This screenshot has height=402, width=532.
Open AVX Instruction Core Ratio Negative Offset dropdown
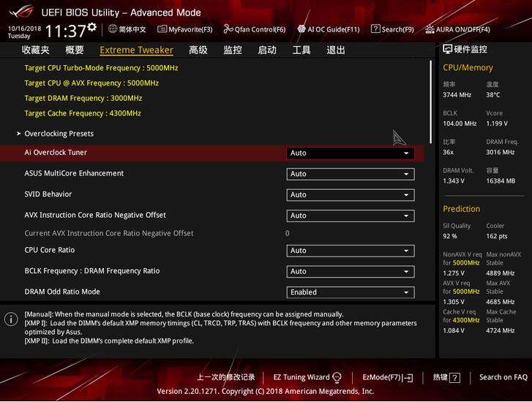(350, 216)
